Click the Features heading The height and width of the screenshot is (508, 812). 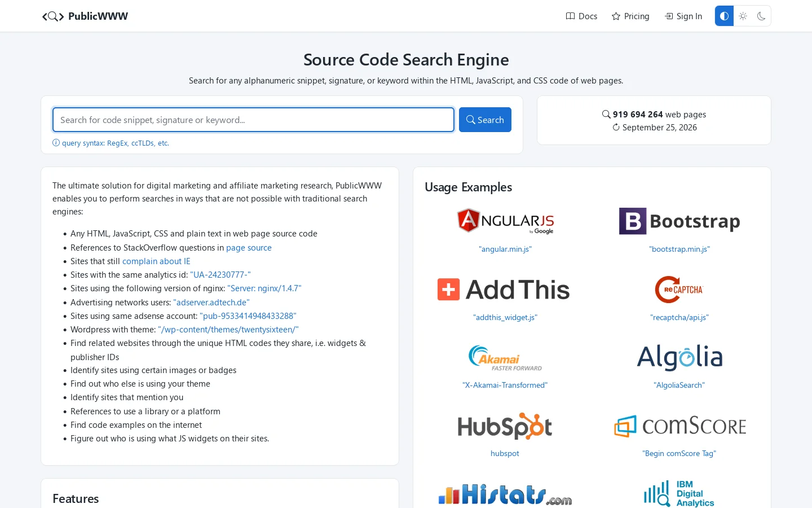click(76, 499)
